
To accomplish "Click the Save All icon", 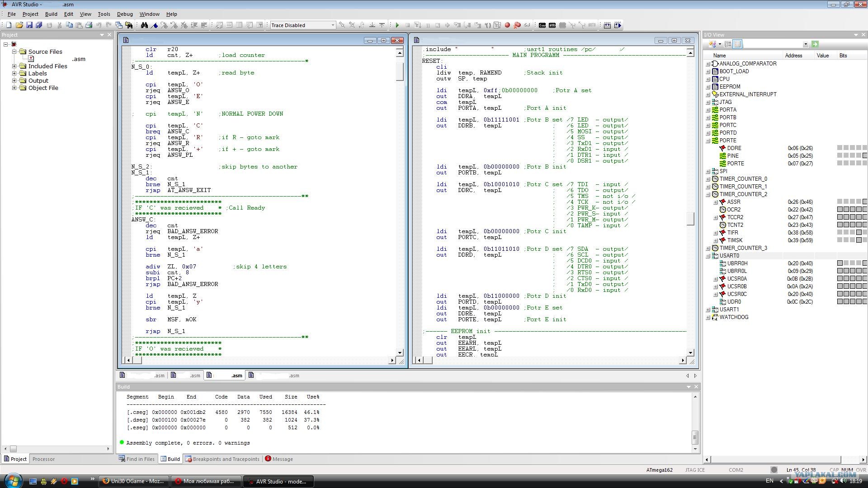I will pyautogui.click(x=39, y=25).
